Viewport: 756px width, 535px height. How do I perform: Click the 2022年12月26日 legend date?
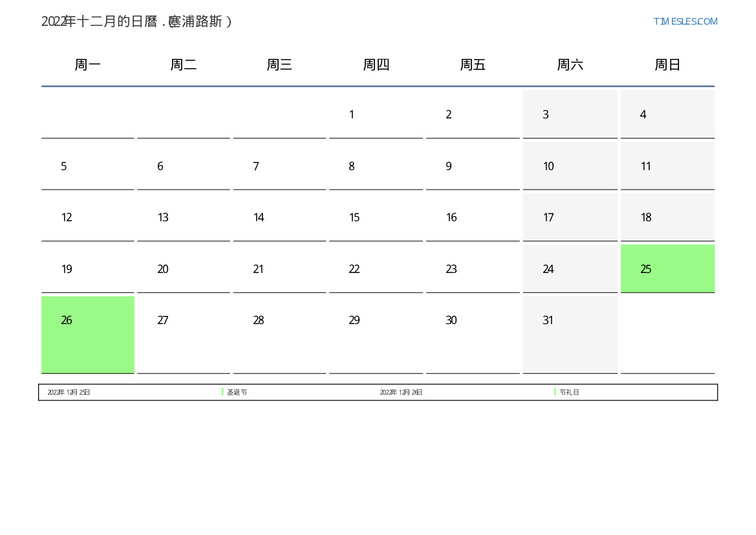(x=401, y=392)
